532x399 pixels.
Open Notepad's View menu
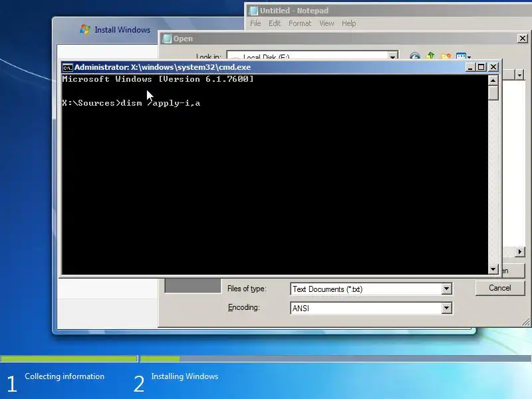(327, 23)
